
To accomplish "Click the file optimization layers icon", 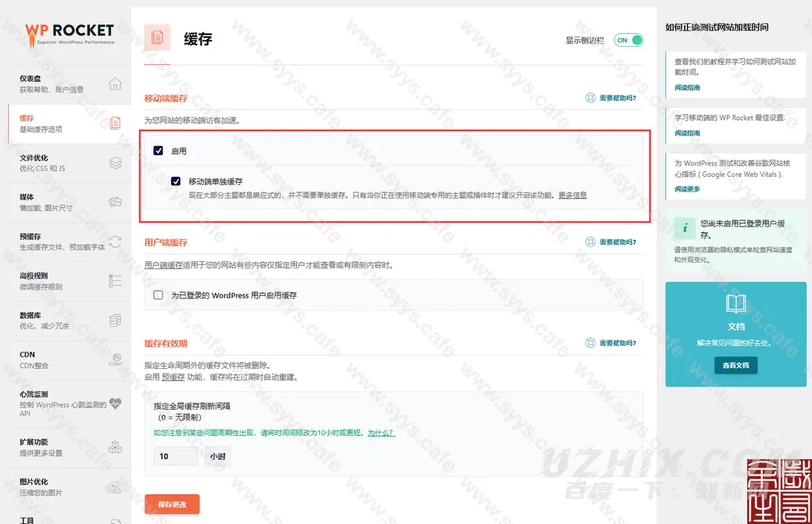I will click(116, 162).
